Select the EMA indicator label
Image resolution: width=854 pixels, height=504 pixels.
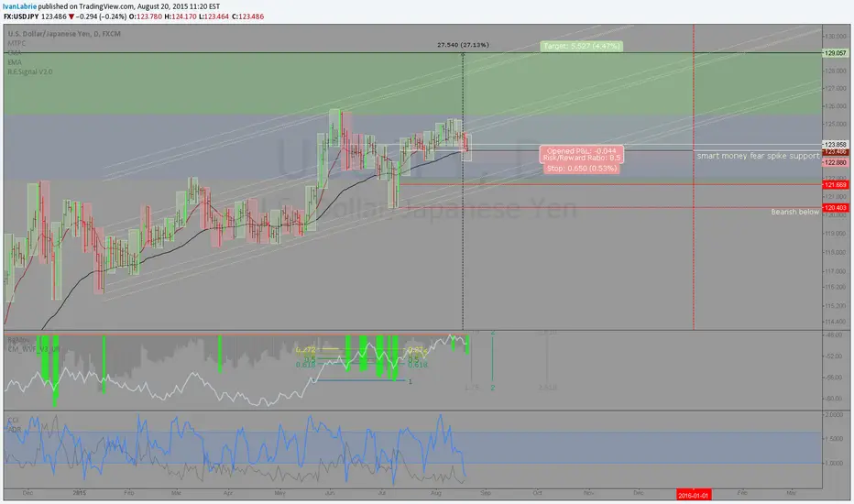click(x=15, y=62)
